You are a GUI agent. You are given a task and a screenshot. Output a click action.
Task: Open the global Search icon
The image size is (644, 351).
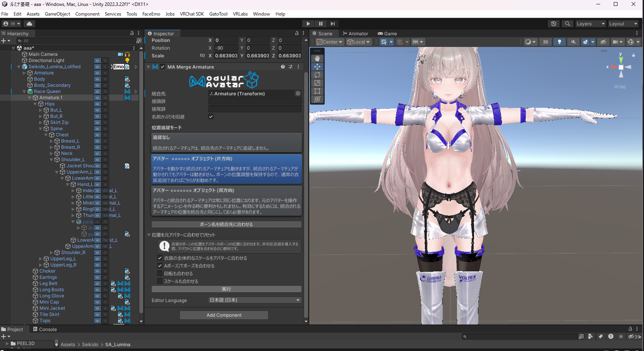(x=567, y=24)
